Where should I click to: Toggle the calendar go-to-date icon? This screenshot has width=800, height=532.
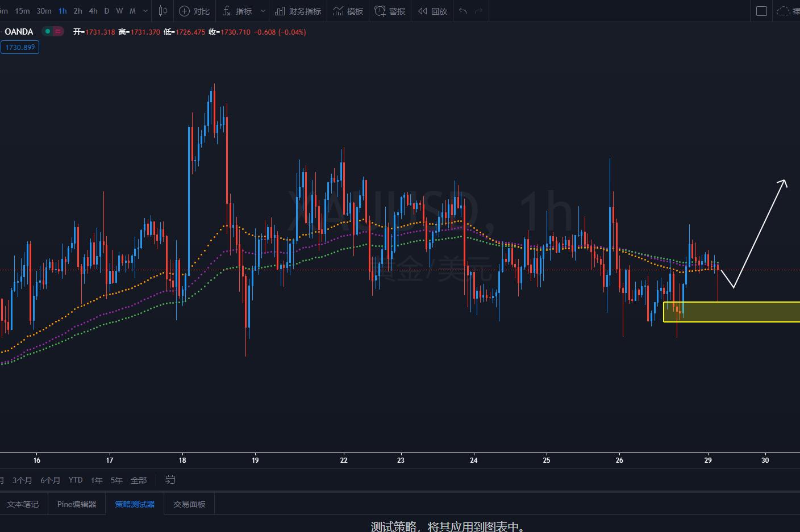(x=170, y=480)
